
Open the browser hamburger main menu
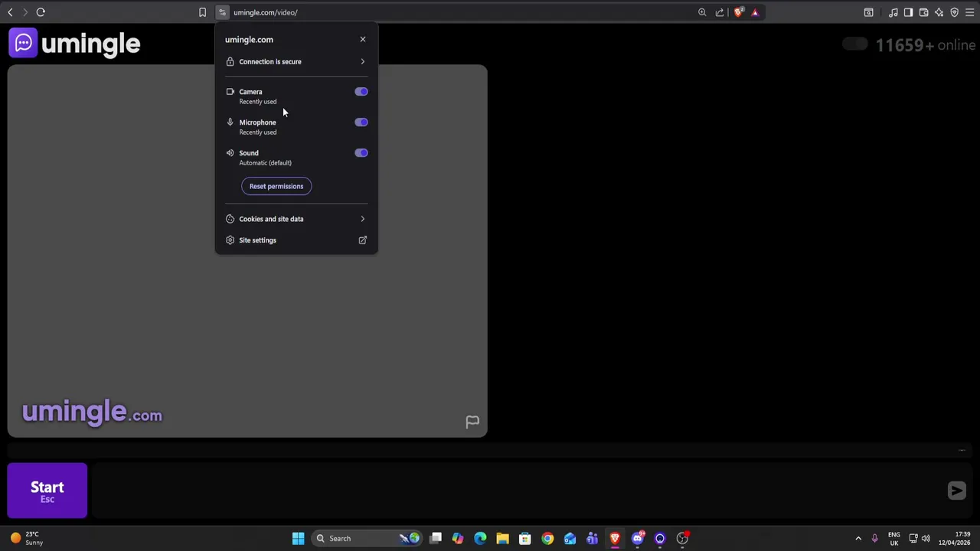click(x=970, y=12)
